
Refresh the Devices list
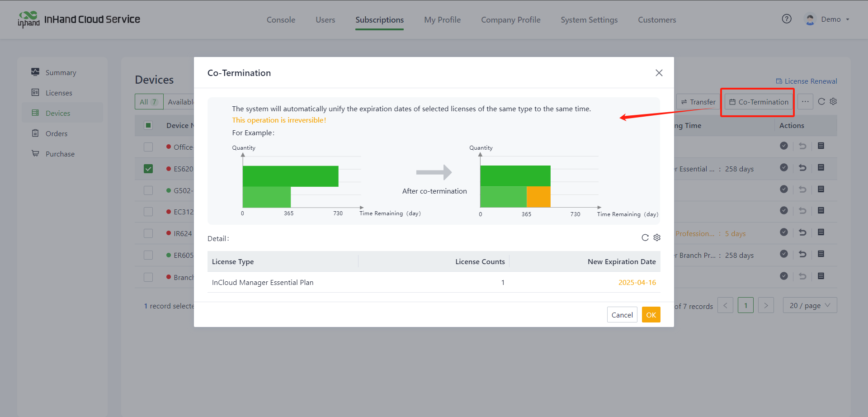pyautogui.click(x=821, y=102)
